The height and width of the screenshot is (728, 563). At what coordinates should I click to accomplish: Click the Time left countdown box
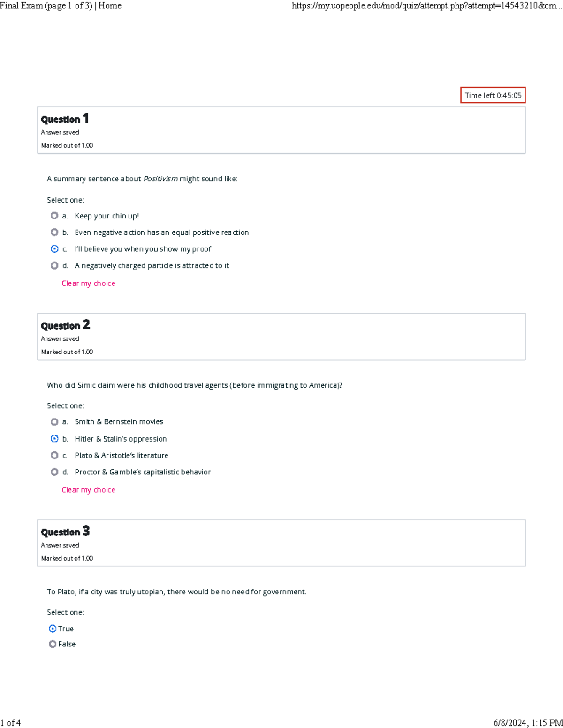tap(493, 95)
